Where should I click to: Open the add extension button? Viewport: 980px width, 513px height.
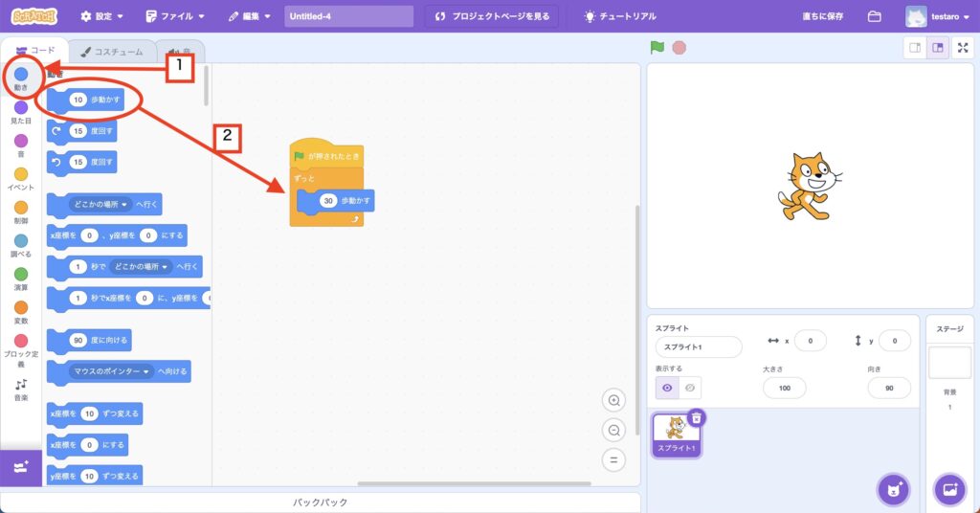[21, 467]
